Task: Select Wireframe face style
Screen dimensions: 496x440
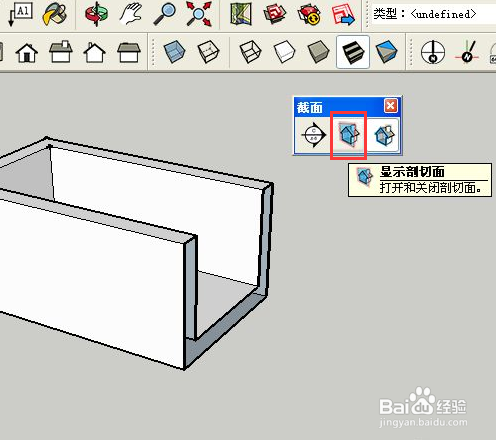Action: 250,52
